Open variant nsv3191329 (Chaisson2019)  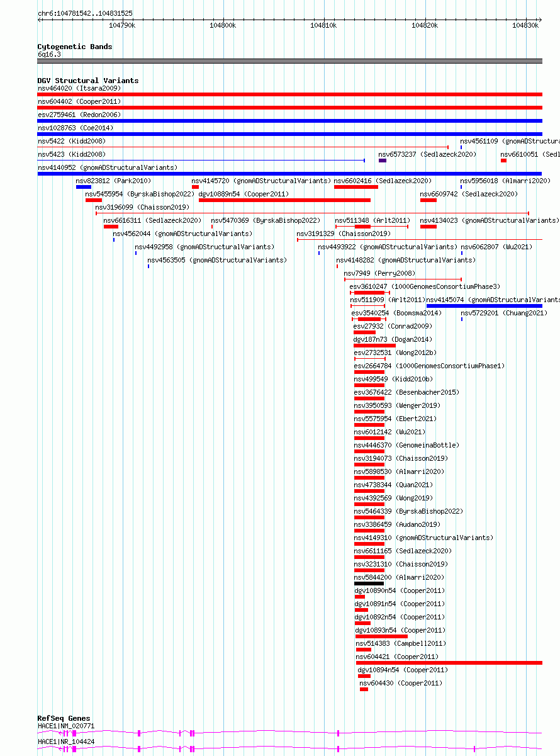[344, 234]
